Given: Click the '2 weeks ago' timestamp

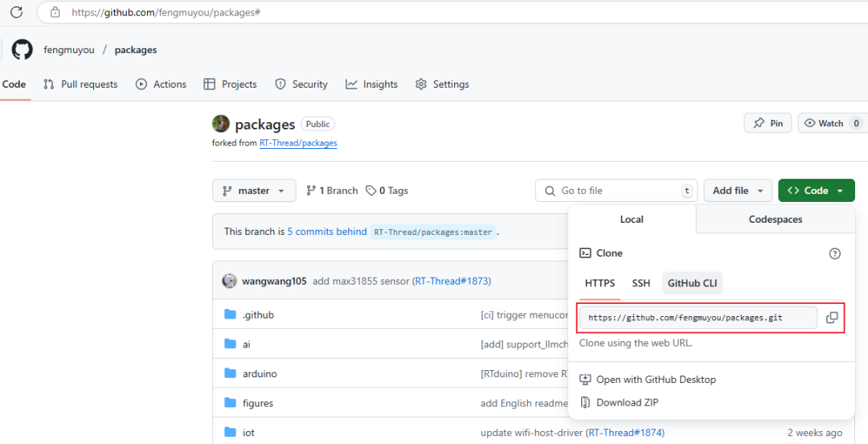Looking at the screenshot, I should pyautogui.click(x=815, y=433).
